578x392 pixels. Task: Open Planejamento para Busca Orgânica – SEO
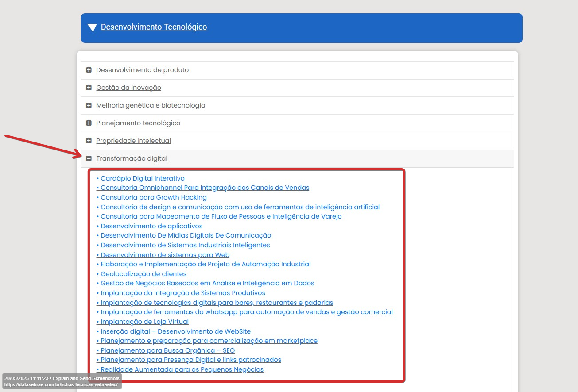pyautogui.click(x=166, y=350)
